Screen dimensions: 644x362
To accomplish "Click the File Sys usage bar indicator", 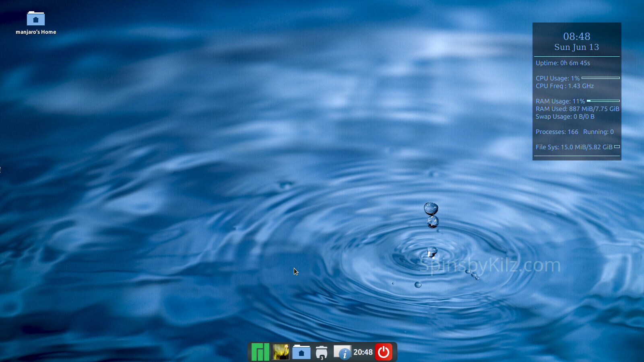I will point(617,147).
